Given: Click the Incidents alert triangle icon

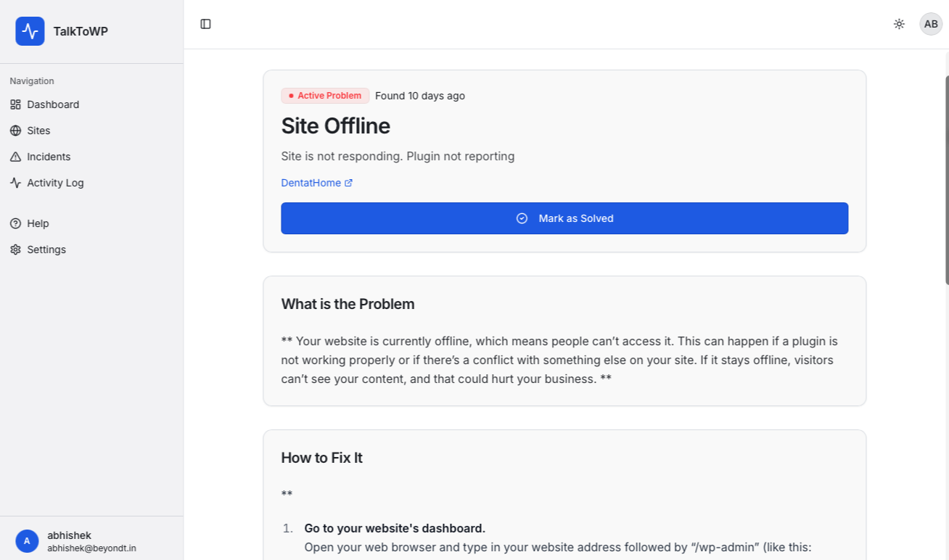Looking at the screenshot, I should 15,157.
